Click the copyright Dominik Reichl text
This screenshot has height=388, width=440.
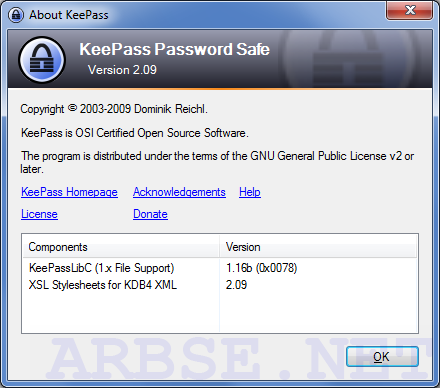pyautogui.click(x=114, y=109)
